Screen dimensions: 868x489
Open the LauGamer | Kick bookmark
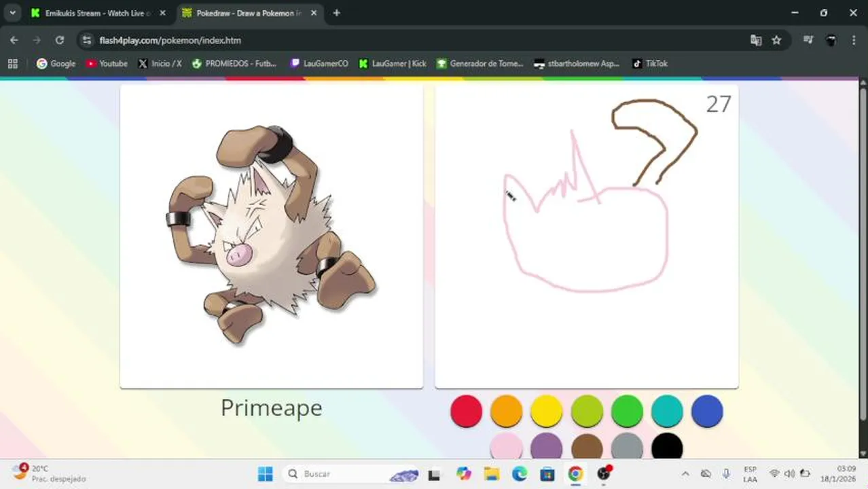pos(393,63)
